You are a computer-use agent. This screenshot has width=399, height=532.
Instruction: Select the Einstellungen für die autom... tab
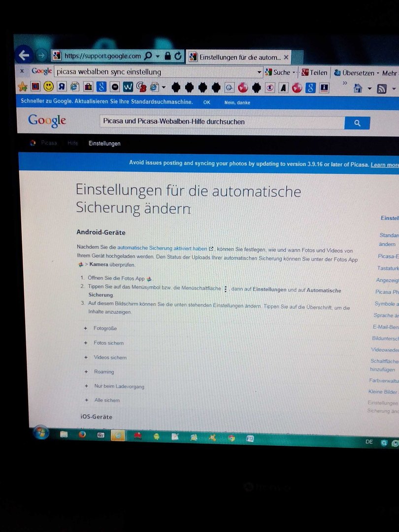point(238,57)
